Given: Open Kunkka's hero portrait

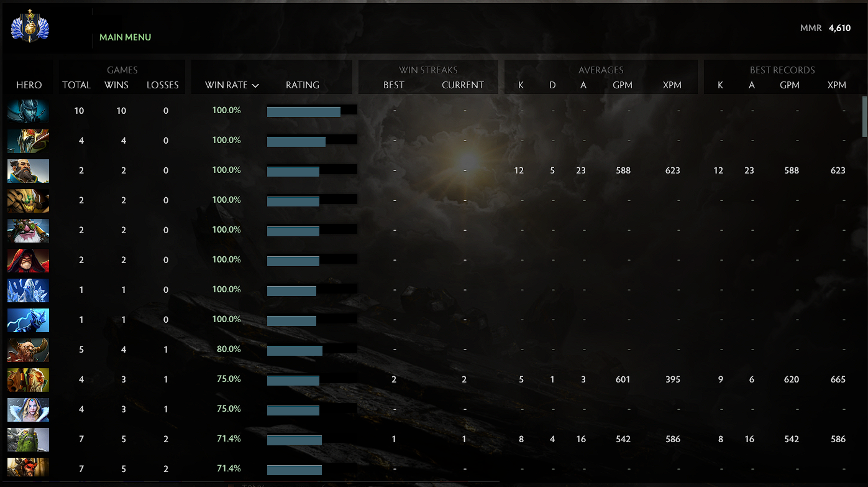Looking at the screenshot, I should pyautogui.click(x=28, y=170).
